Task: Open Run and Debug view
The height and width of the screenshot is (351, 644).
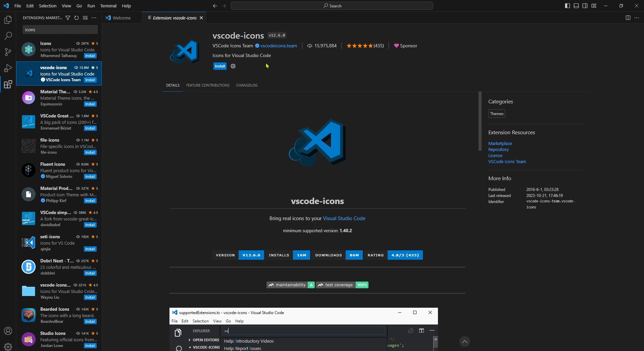Action: coord(8,68)
